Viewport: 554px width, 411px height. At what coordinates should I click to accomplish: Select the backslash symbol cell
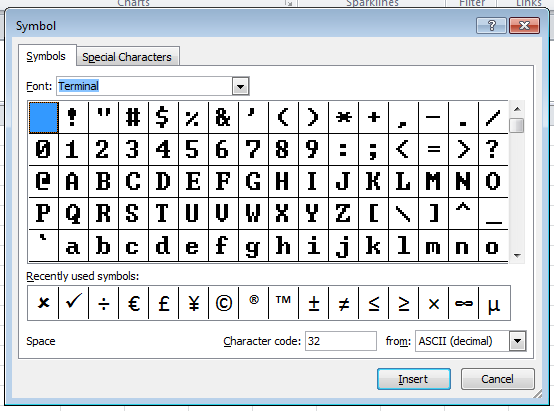click(x=403, y=213)
